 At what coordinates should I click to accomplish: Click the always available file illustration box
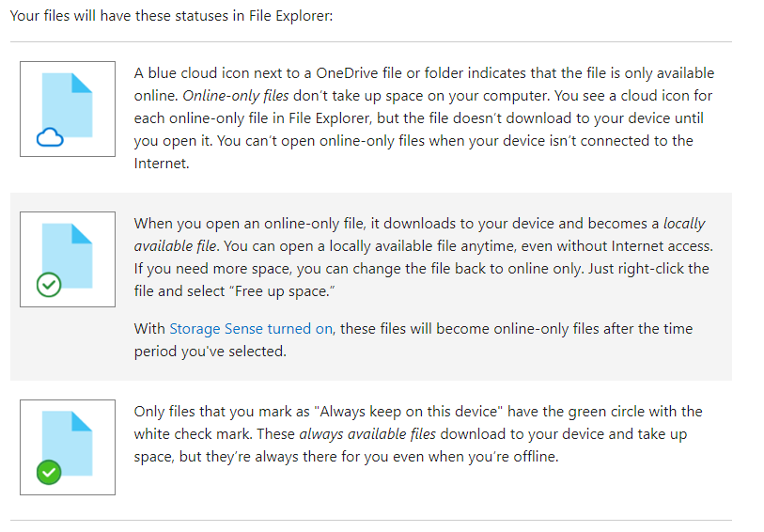pos(68,447)
